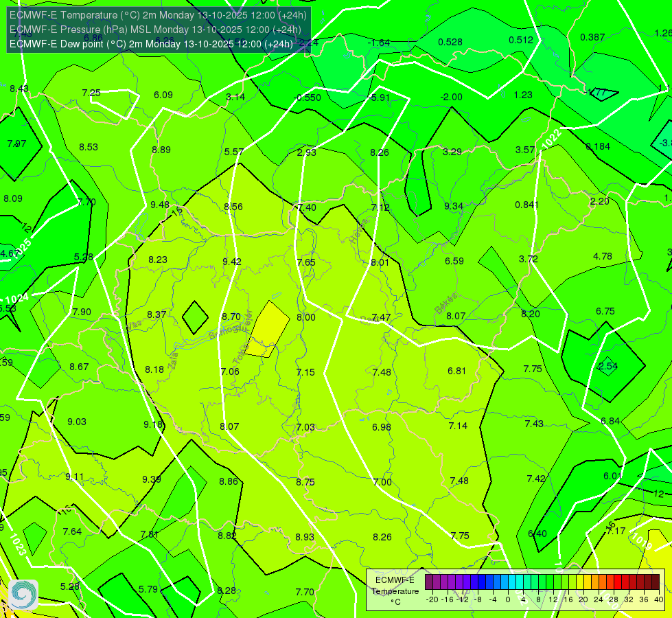Click the dew point value 0.528

450,42
